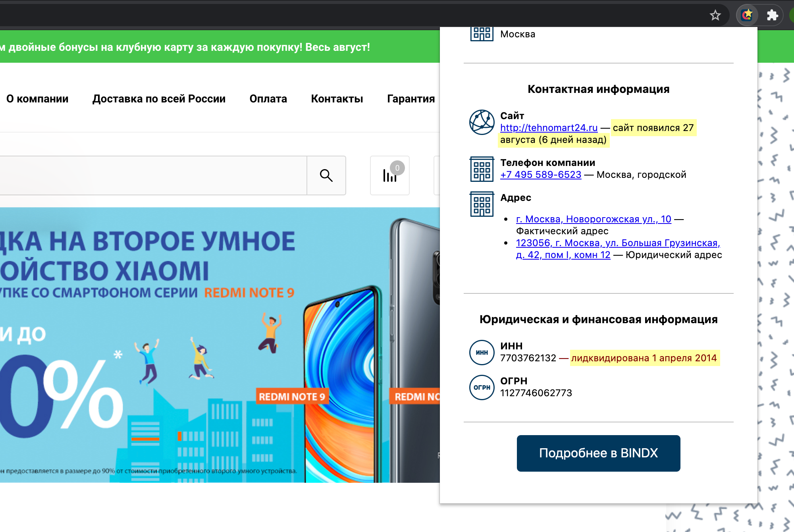The image size is (794, 532).
Task: Open legal address Большая Грузинская link
Action: [618, 249]
